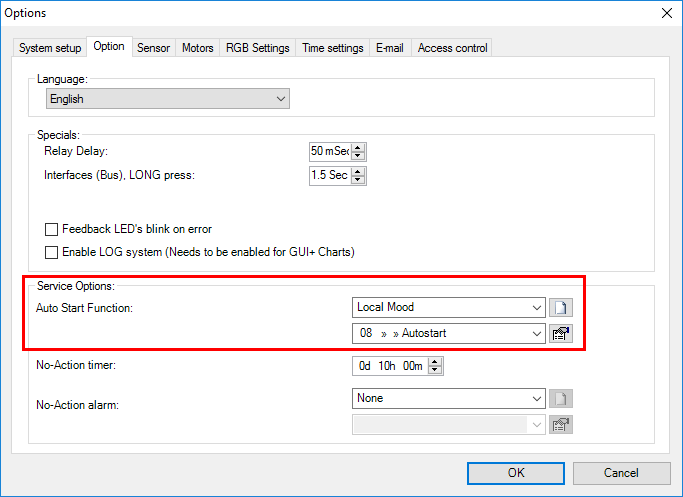Screen dimensions: 683x497
Task: Click disabled document icon beside No-Action alarm
Action: click(561, 399)
